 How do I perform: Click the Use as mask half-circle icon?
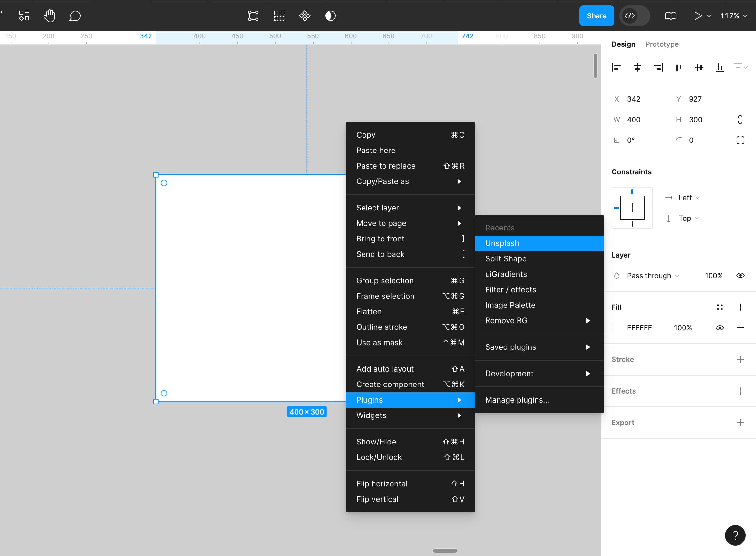pos(330,16)
